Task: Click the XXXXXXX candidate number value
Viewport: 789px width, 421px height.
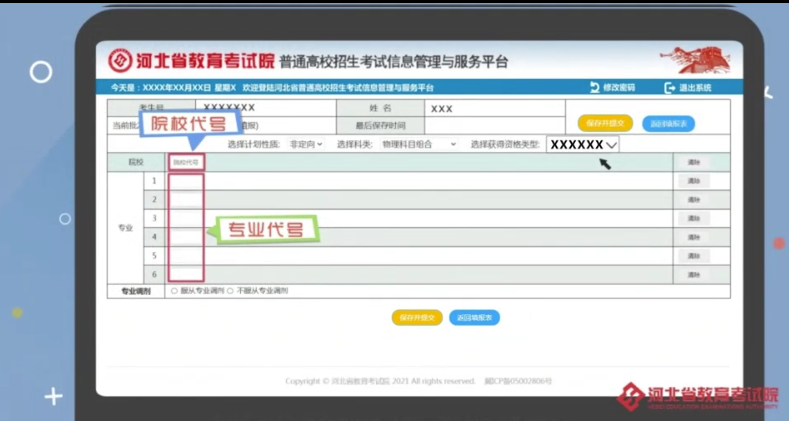Action: [x=229, y=108]
